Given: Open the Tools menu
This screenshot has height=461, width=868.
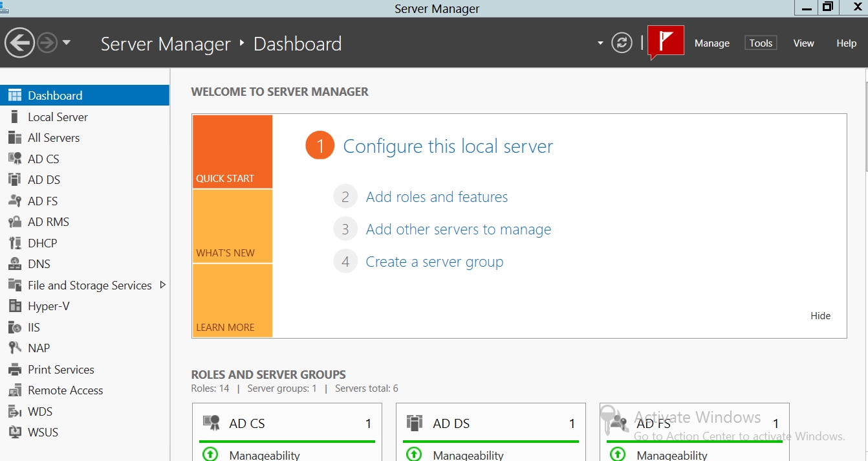Looking at the screenshot, I should (x=761, y=43).
